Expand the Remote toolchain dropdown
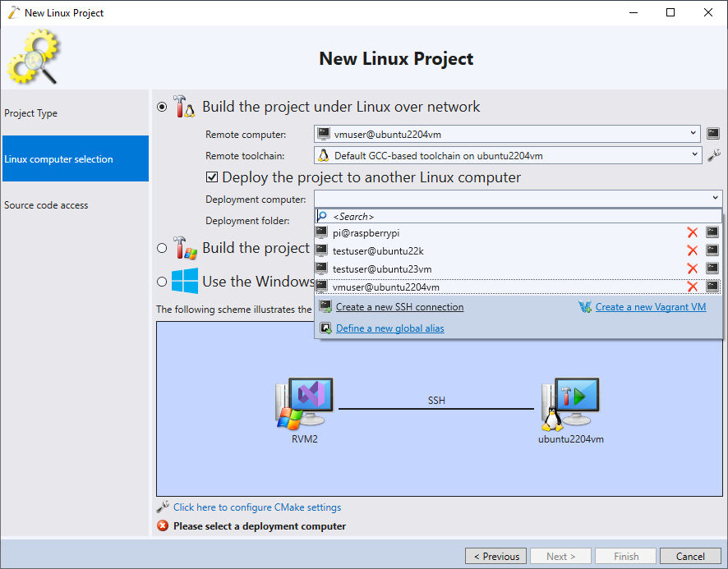This screenshot has width=728, height=569. 694,155
